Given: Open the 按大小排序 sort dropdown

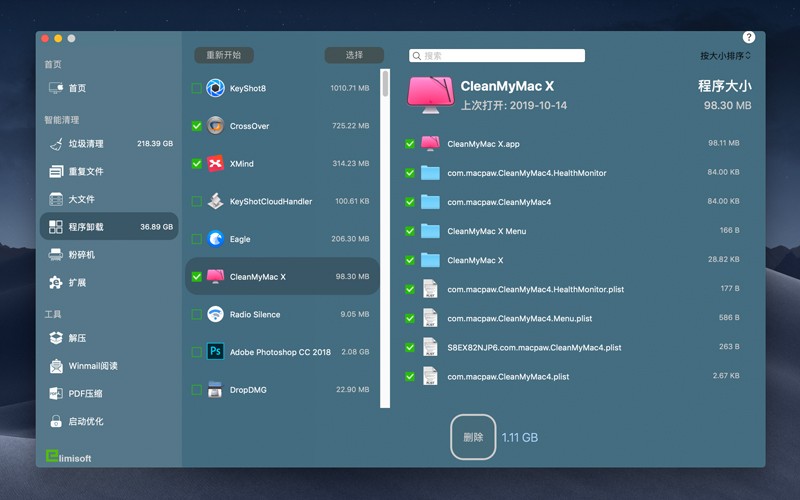Looking at the screenshot, I should [x=725, y=56].
